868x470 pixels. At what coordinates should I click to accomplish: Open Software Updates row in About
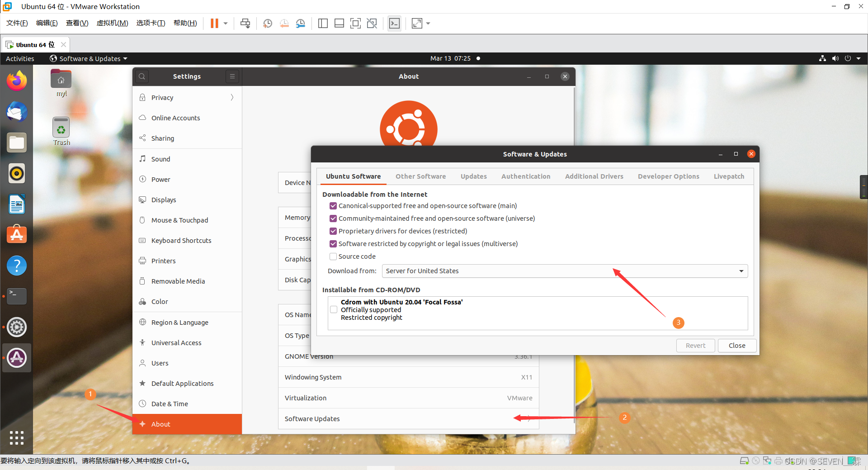point(409,419)
